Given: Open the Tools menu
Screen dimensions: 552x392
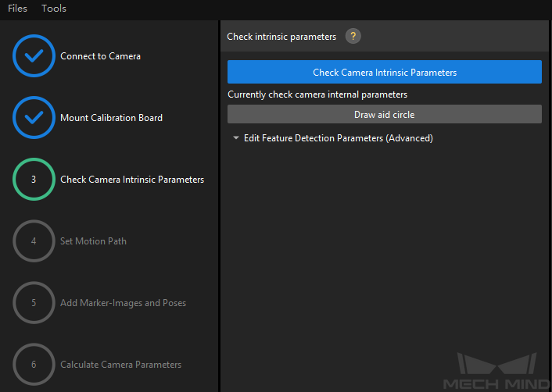Looking at the screenshot, I should [x=54, y=9].
